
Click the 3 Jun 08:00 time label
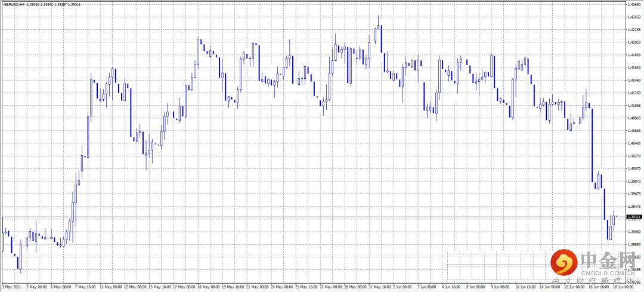click(428, 287)
